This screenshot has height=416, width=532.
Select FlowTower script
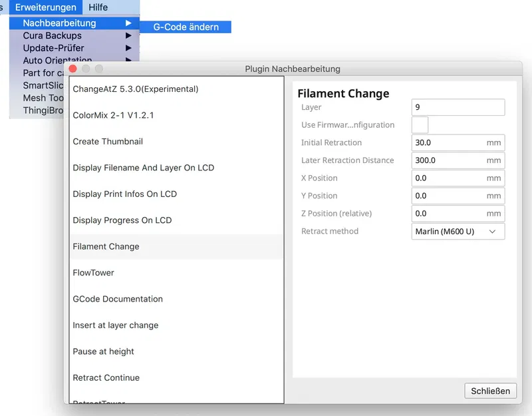pos(176,273)
